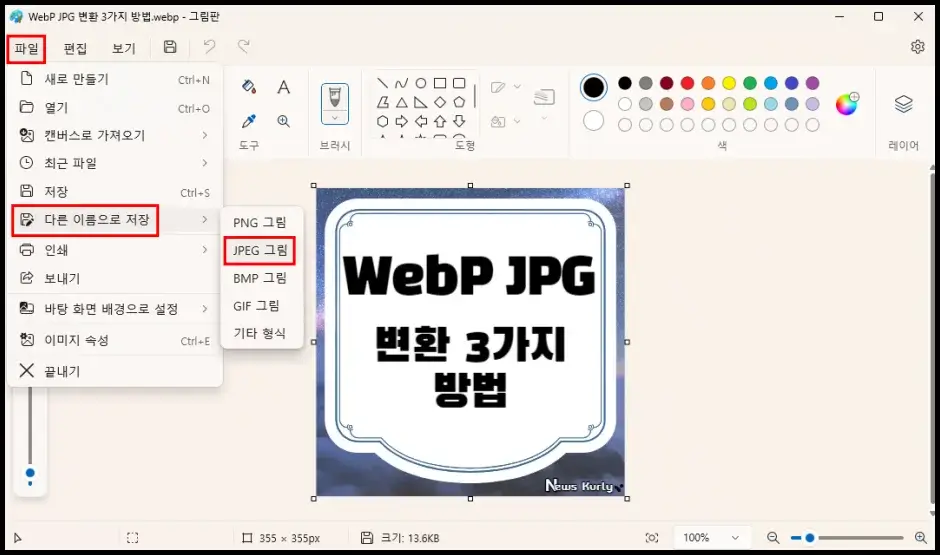The width and height of the screenshot is (940, 555).
Task: Click the WebP JPG canvas image
Action: pyautogui.click(x=471, y=342)
